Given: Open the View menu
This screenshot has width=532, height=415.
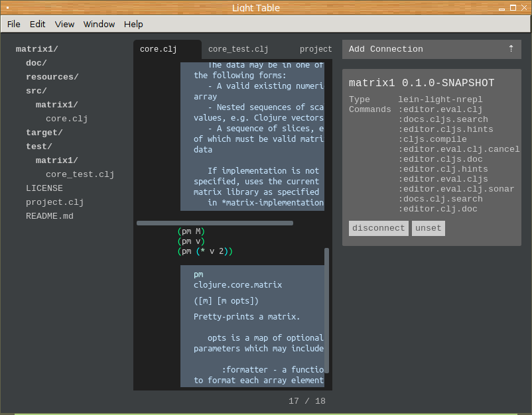Looking at the screenshot, I should click(64, 24).
